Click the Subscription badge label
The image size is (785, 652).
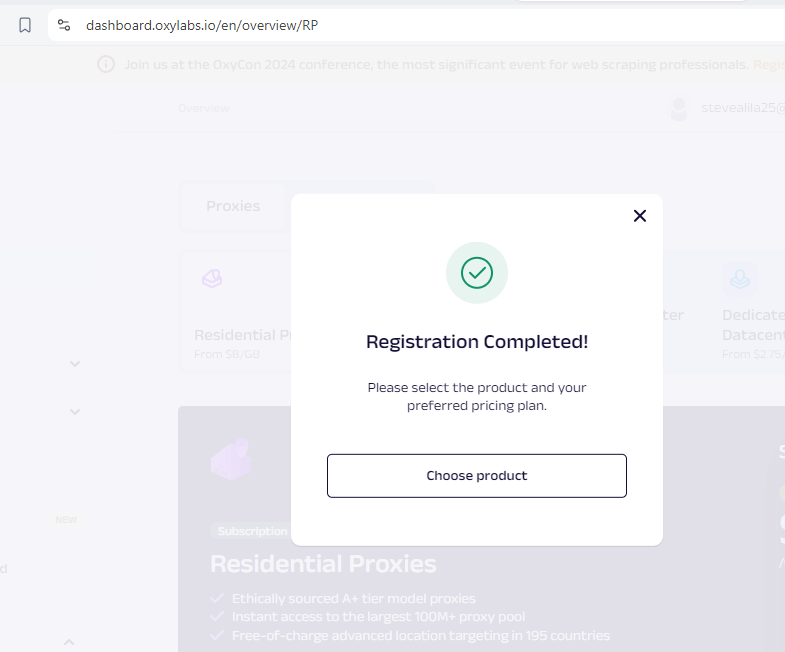click(252, 531)
